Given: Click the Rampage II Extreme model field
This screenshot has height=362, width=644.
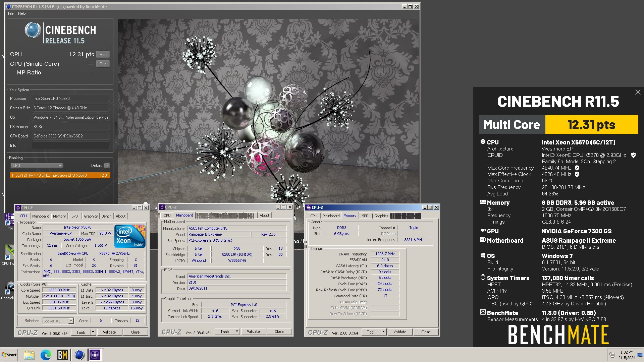Looking at the screenshot, I should tap(219, 234).
